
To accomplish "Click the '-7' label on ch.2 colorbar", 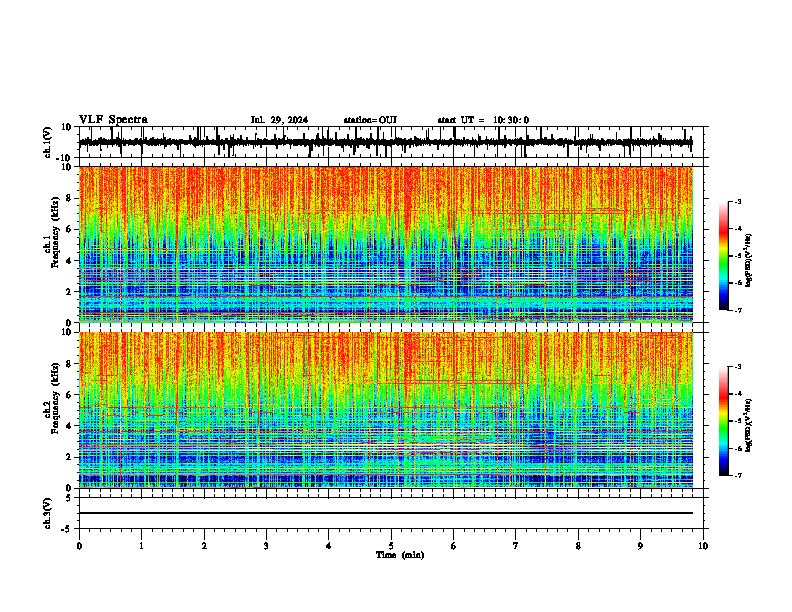I will click(737, 476).
